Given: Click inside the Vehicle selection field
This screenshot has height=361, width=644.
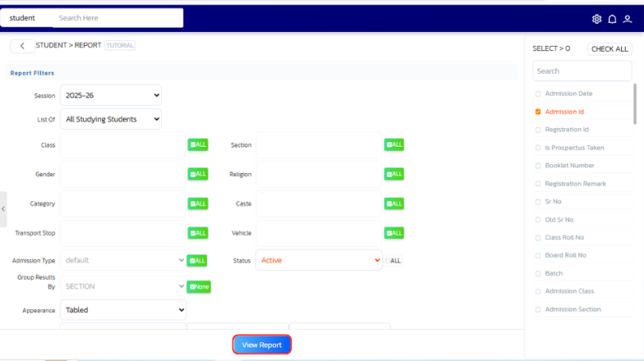Looking at the screenshot, I should 319,233.
